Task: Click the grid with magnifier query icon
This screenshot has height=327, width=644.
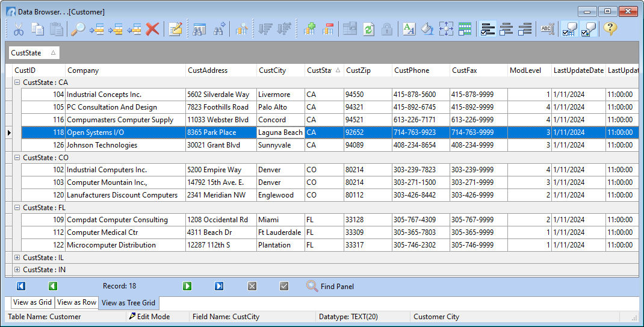Action: click(241, 29)
